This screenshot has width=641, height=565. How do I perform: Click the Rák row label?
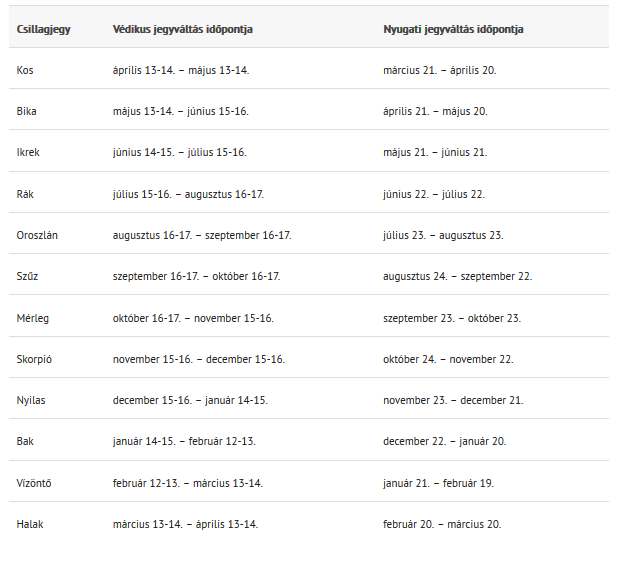point(26,194)
